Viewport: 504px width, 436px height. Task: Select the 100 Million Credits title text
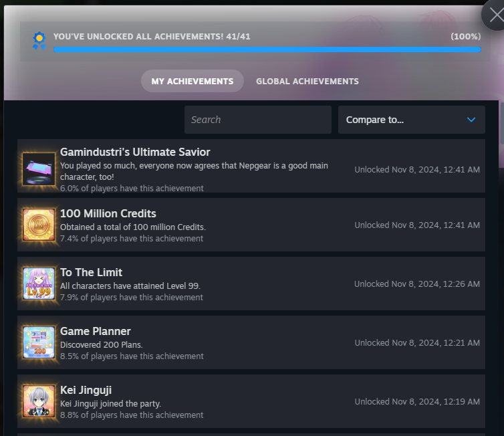click(x=108, y=213)
